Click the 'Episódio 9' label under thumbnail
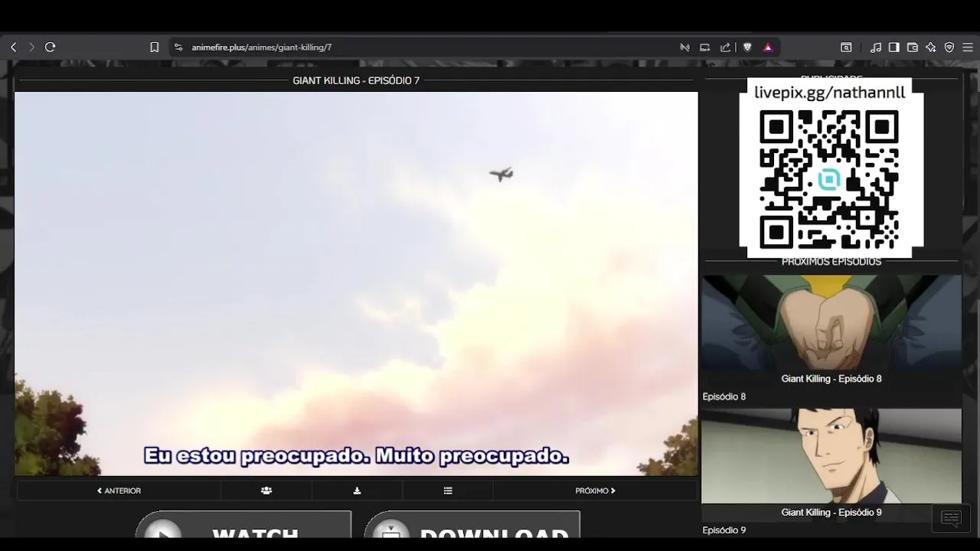Screen dimensions: 980x551 point(724,530)
